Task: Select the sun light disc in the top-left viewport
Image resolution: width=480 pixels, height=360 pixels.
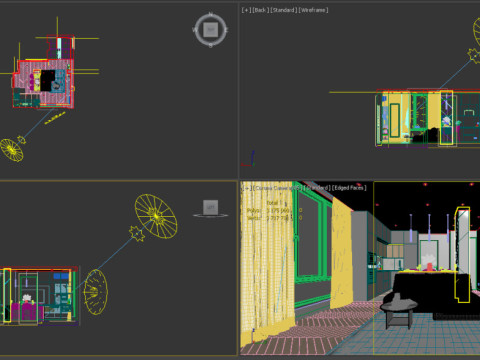Action: click(x=12, y=150)
